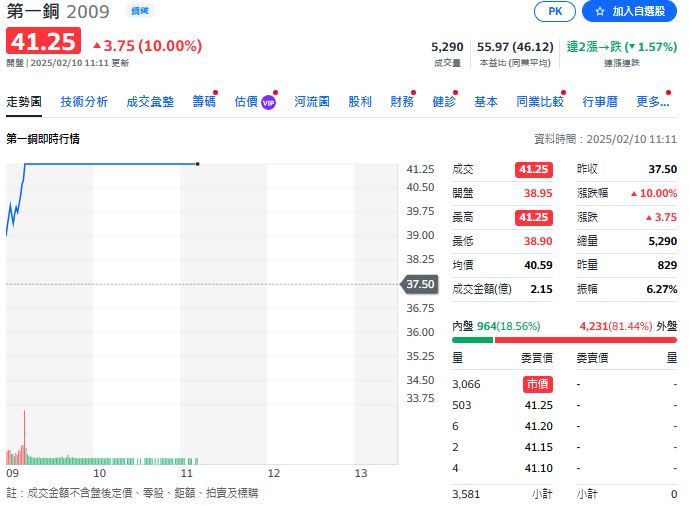The image size is (689, 506).
Task: Click the 內盤 964(18.56%) label
Action: [496, 326]
